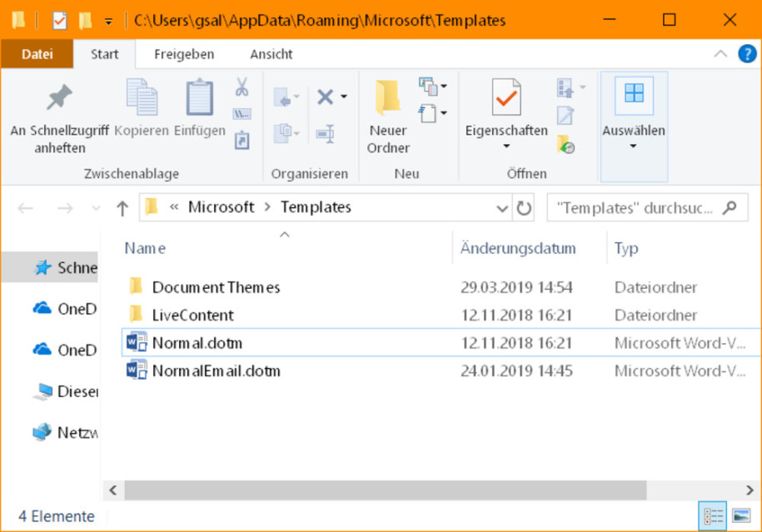The width and height of the screenshot is (762, 532).
Task: Click Microsoft in the breadcrumb path
Action: [222, 207]
